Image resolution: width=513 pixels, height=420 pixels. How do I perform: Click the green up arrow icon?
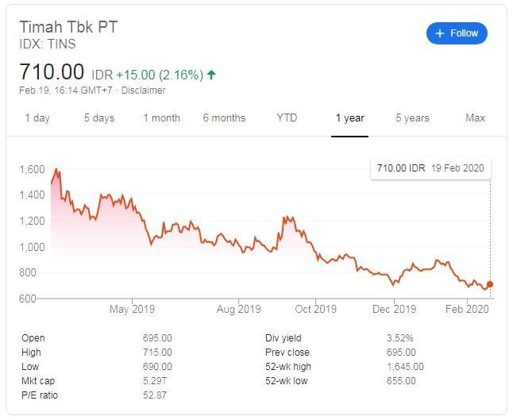(x=211, y=75)
